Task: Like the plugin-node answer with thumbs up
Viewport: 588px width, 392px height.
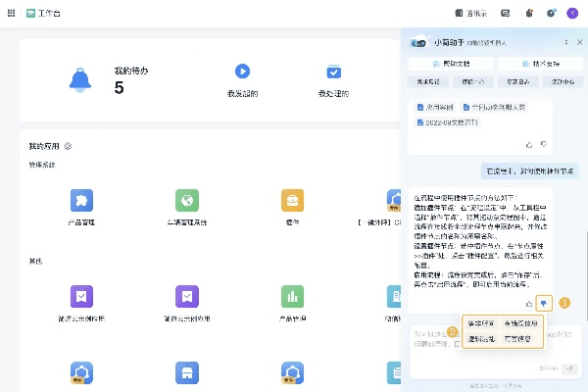Action: pos(529,304)
